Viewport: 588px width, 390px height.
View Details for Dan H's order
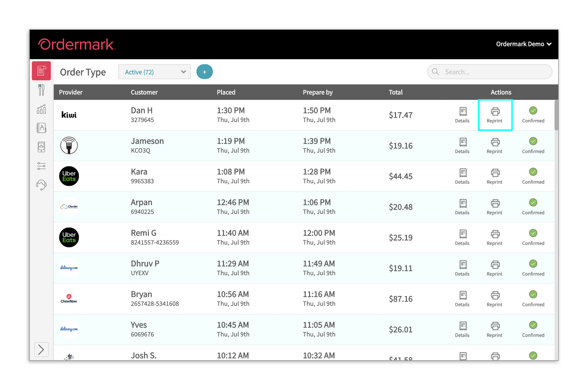point(462,115)
